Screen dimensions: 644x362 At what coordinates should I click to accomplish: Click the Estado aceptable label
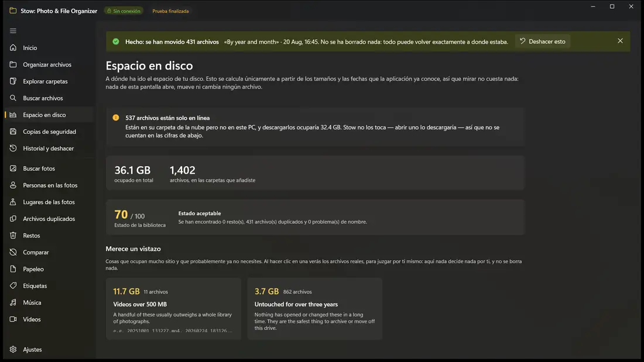pos(200,213)
